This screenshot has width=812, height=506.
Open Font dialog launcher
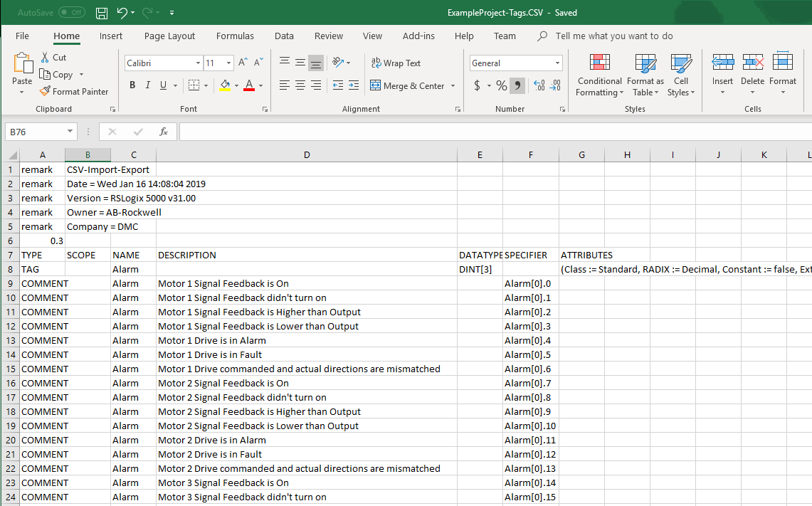coord(265,110)
